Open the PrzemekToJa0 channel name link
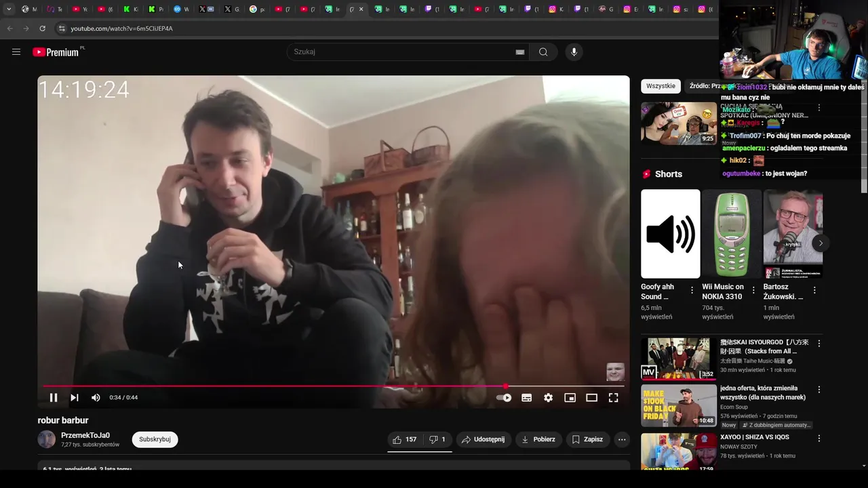The image size is (868, 488). tap(85, 435)
